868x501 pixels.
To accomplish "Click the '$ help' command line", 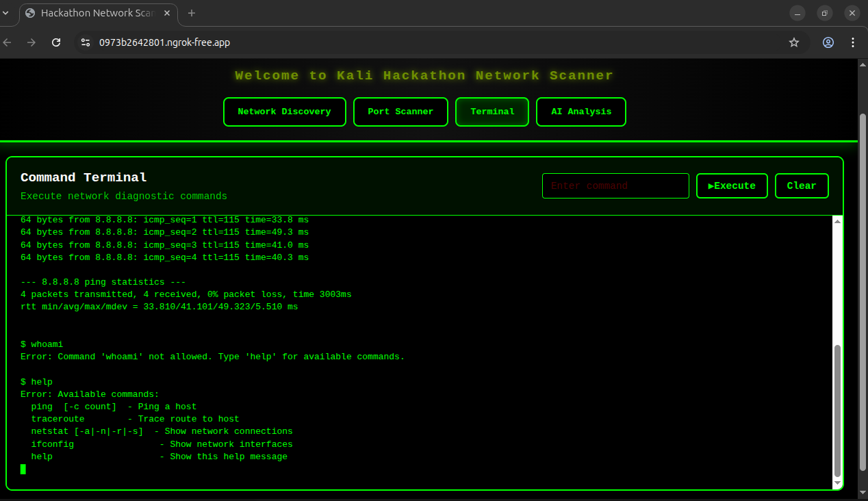I will coord(36,382).
